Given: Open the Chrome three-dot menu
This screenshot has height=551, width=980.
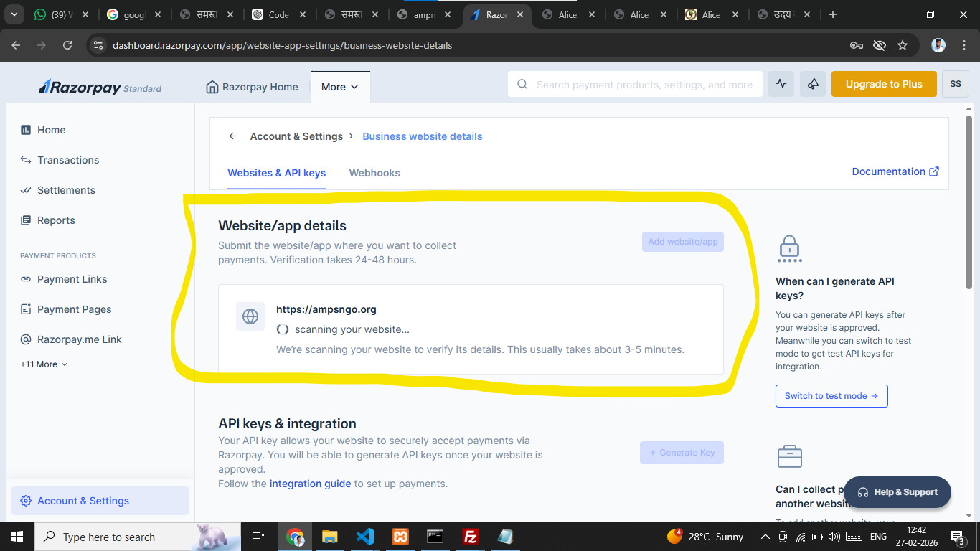Looking at the screenshot, I should (963, 45).
